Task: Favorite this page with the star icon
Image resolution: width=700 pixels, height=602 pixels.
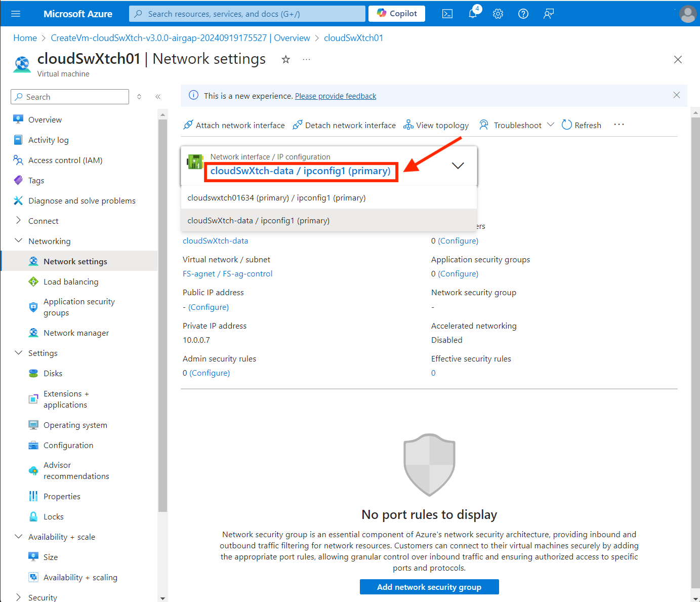Action: tap(286, 60)
